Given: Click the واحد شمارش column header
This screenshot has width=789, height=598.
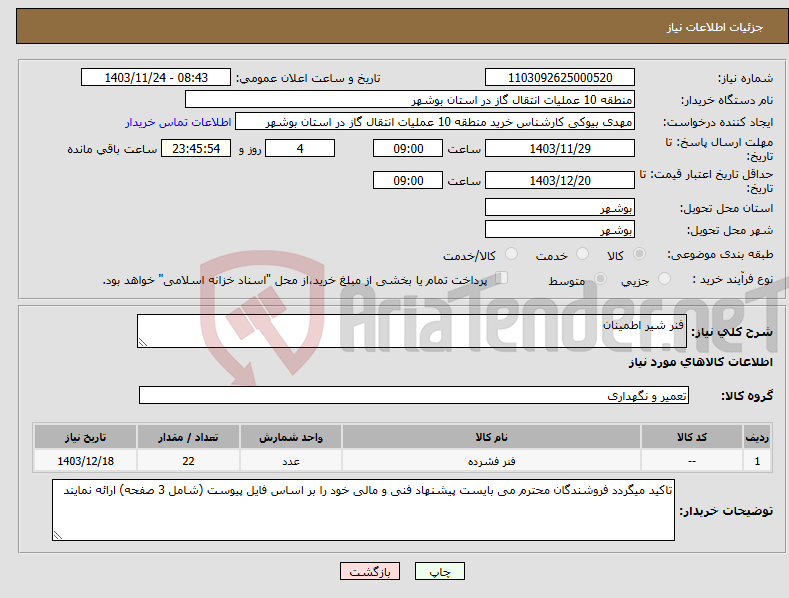Looking at the screenshot, I should (291, 437).
